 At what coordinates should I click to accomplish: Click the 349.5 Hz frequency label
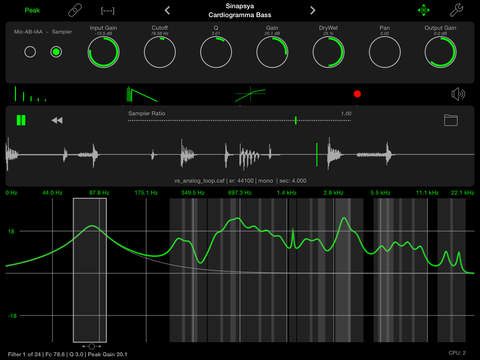[193, 193]
